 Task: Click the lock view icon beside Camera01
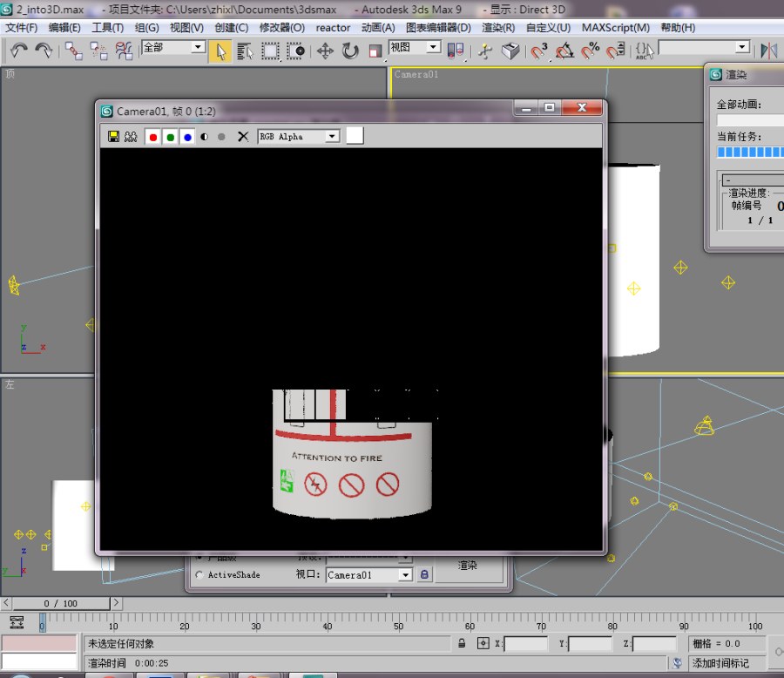(x=424, y=575)
